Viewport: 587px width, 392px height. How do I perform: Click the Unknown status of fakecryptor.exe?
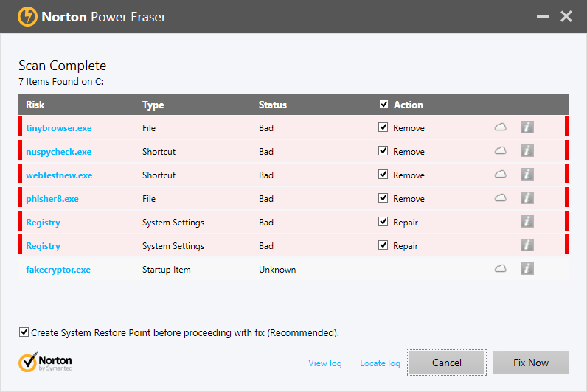[277, 270]
